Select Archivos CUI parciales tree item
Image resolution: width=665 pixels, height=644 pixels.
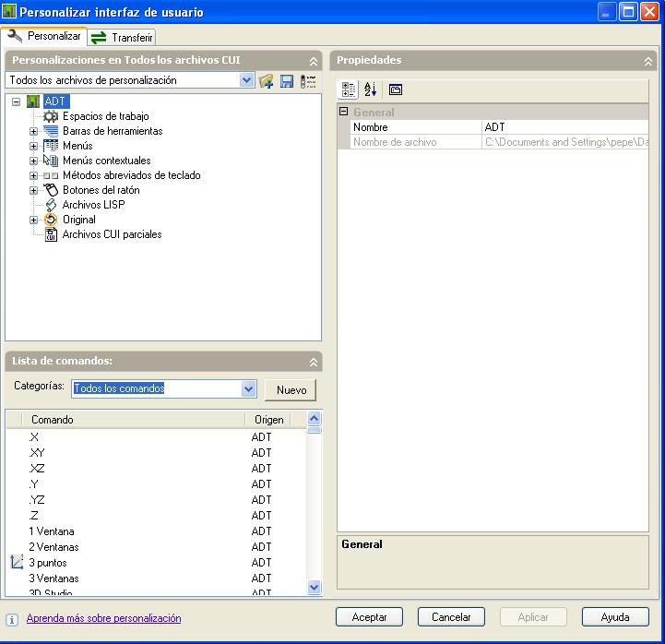click(112, 234)
